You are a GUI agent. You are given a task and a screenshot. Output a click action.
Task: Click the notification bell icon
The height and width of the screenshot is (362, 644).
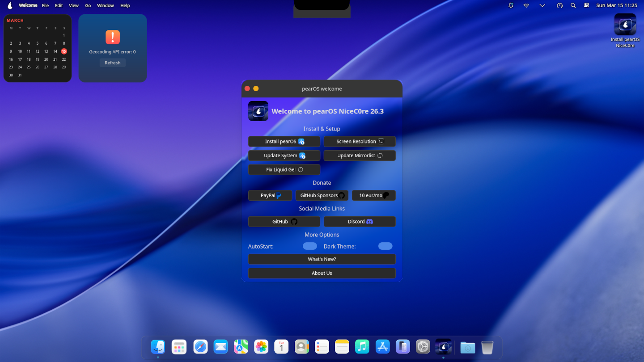pyautogui.click(x=511, y=5)
